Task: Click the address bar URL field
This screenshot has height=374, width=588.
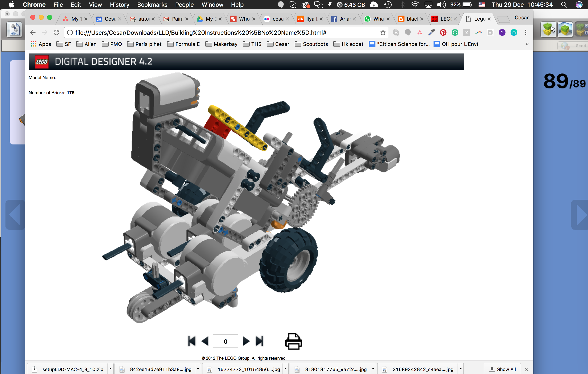Action: 221,33
